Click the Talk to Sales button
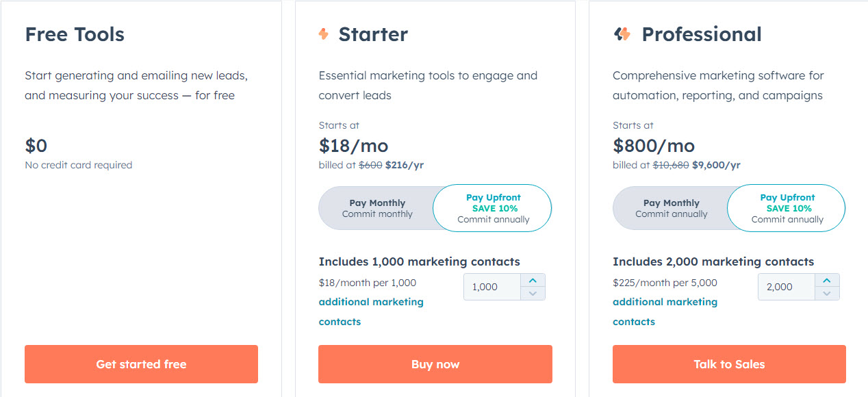Screen dimensions: 868x397 click(729, 364)
